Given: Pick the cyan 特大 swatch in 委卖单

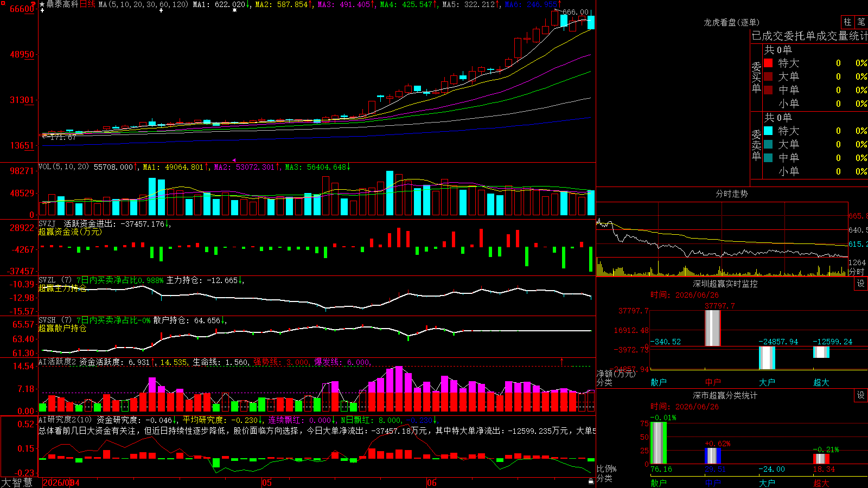Looking at the screenshot, I should 768,131.
